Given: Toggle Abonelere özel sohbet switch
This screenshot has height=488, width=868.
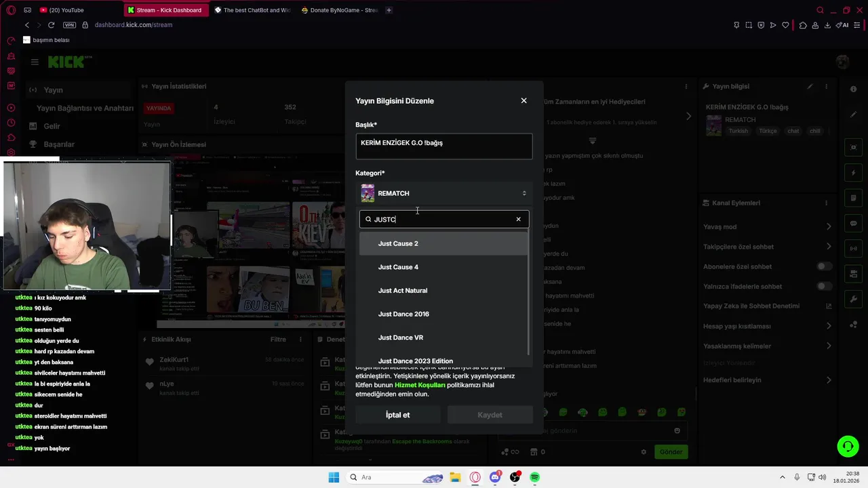Looking at the screenshot, I should point(824,266).
